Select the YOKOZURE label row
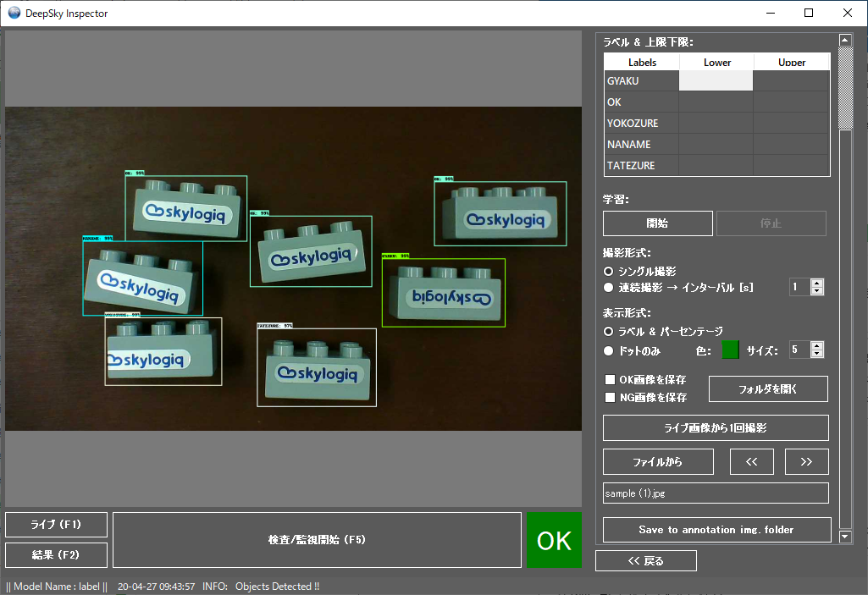Screen dimensions: 868x595 point(642,123)
